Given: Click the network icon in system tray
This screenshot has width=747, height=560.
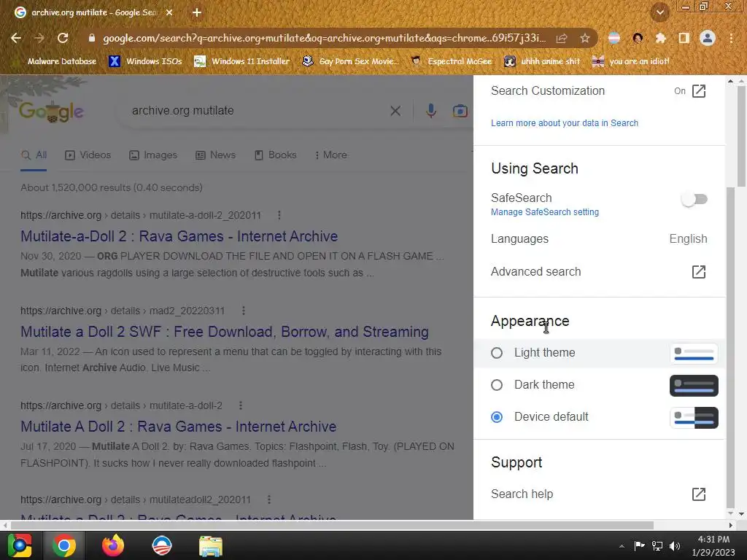Looking at the screenshot, I should [x=657, y=545].
